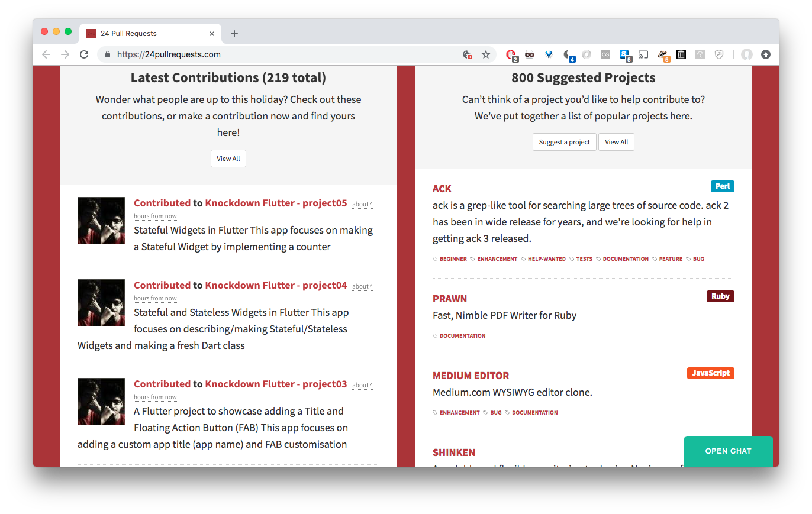This screenshot has height=514, width=812.
Task: Click the BUG tag under ACK
Action: (695, 259)
